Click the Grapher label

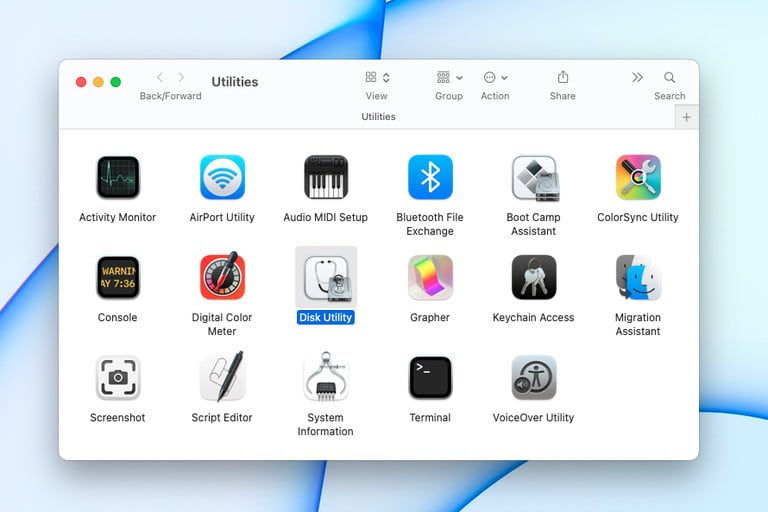coord(430,317)
